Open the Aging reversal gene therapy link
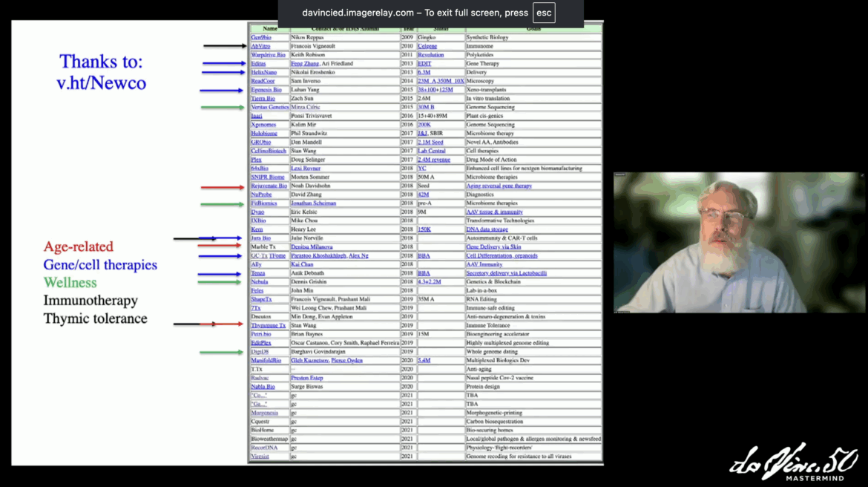This screenshot has height=487, width=868. coord(499,186)
